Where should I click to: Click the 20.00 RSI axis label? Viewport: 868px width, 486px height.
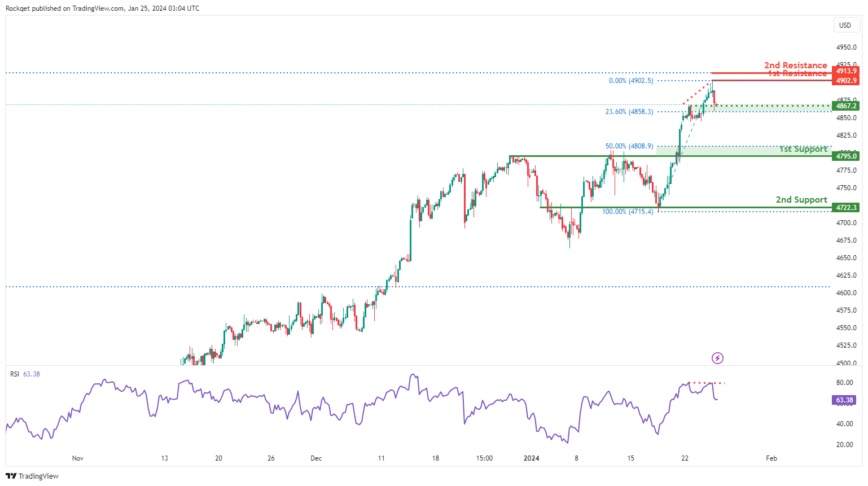(845, 445)
